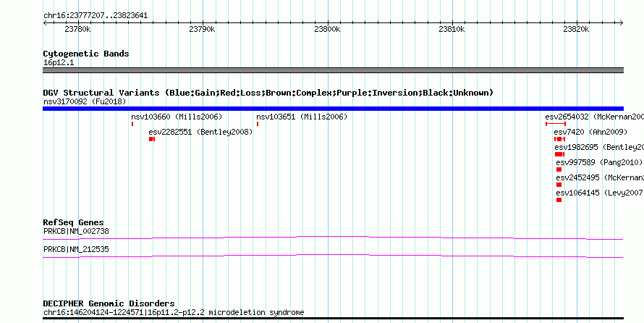This screenshot has height=323, width=644.
Task: Click the nsv103651 (Mills2006) label
Action: pos(302,117)
